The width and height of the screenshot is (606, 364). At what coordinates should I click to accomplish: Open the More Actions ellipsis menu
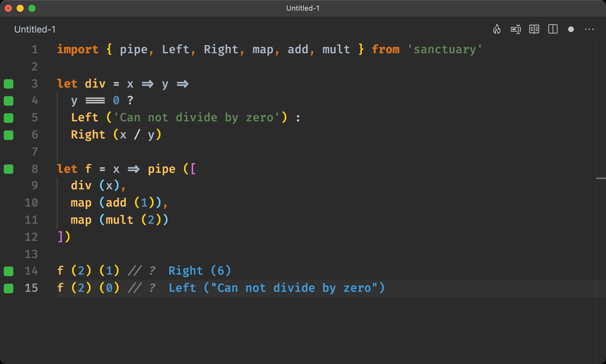click(x=589, y=29)
